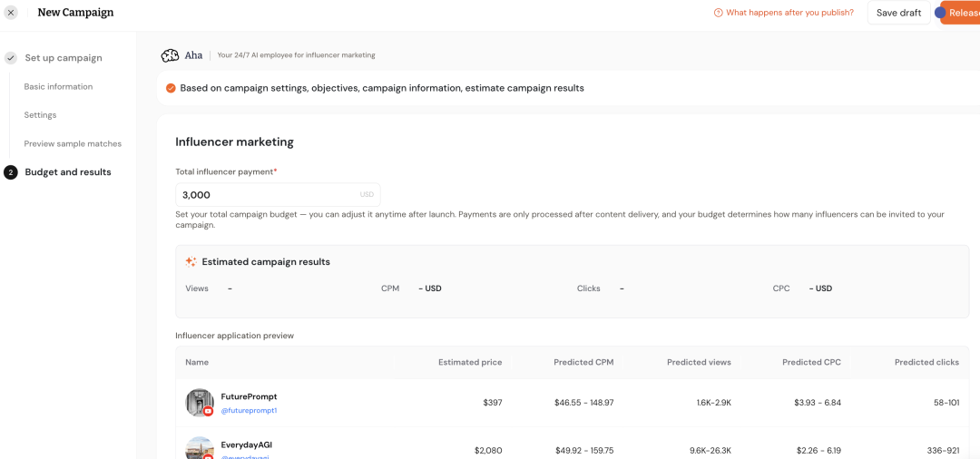This screenshot has height=459, width=980.
Task: Click the sparkle icon beside Estimated campaign results
Action: [x=191, y=262]
